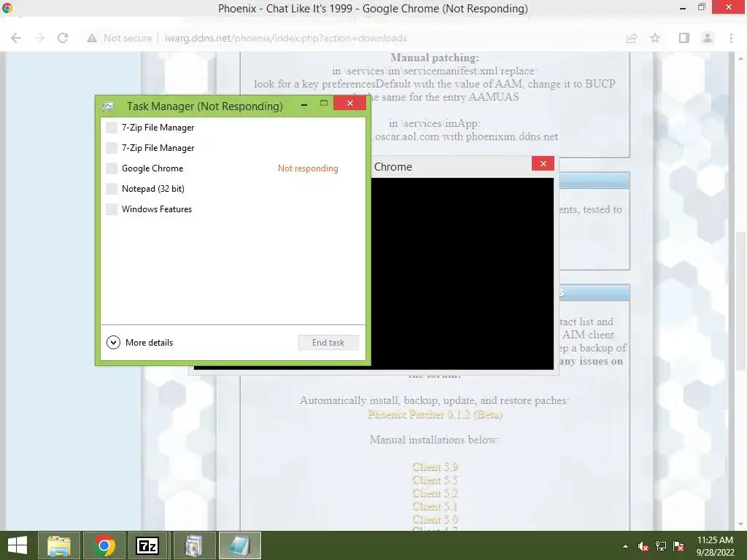Image resolution: width=747 pixels, height=560 pixels.
Task: Click the scrollbar up arrow
Action: coord(740,58)
